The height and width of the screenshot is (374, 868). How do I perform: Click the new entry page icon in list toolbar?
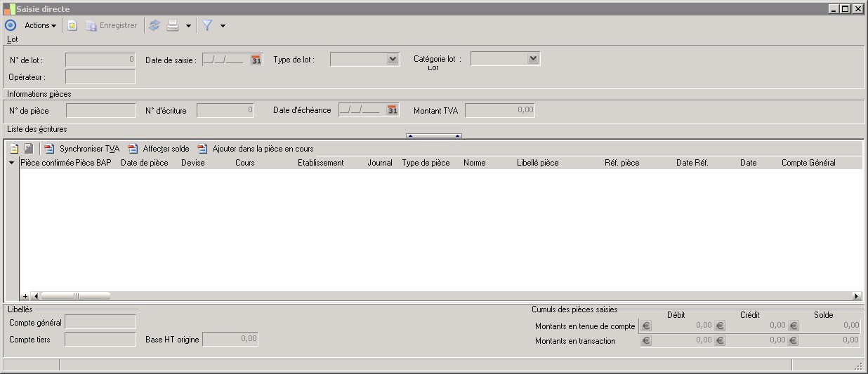tap(14, 149)
